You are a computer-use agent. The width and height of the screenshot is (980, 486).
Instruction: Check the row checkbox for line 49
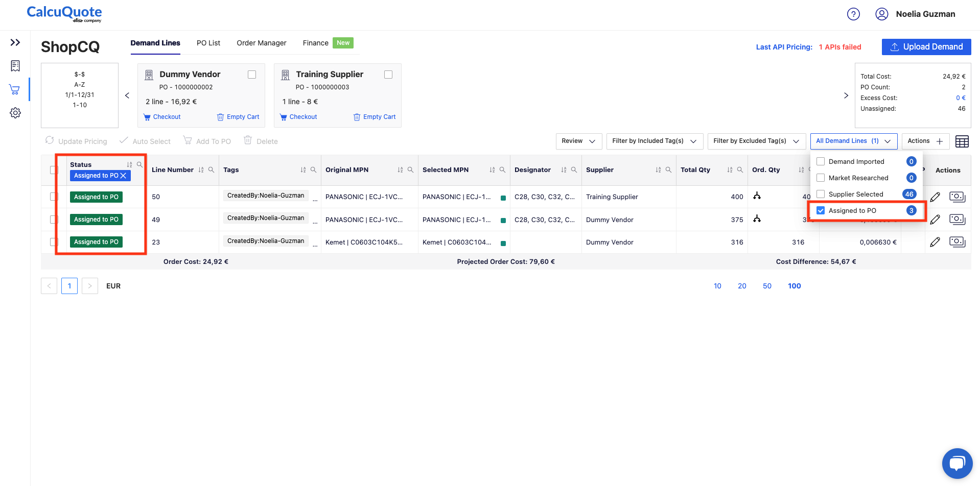pyautogui.click(x=54, y=220)
